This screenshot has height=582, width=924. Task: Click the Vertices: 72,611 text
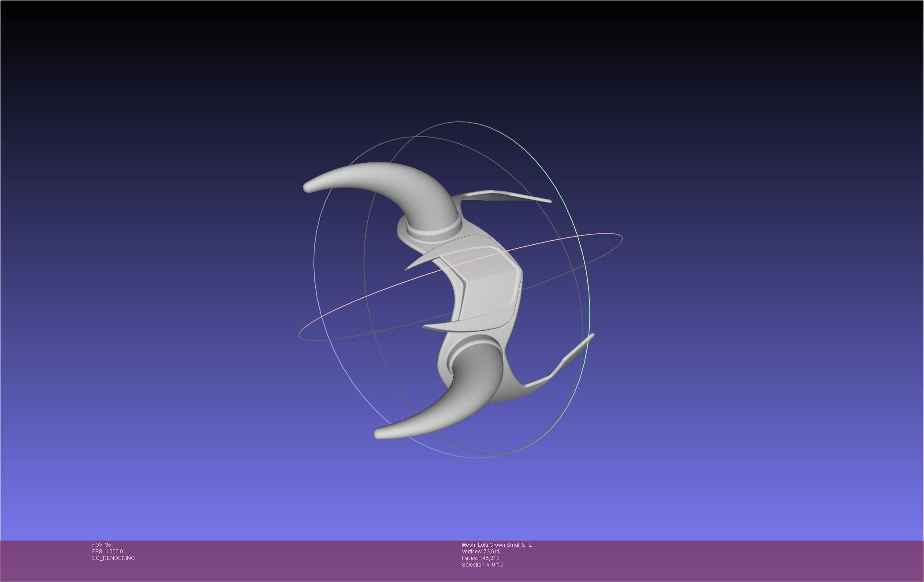pos(481,552)
